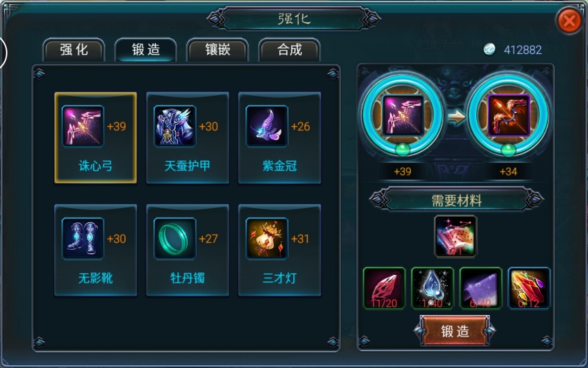Tap the purple cloth material icon
Viewport: 588px width, 368px height.
coord(481,288)
